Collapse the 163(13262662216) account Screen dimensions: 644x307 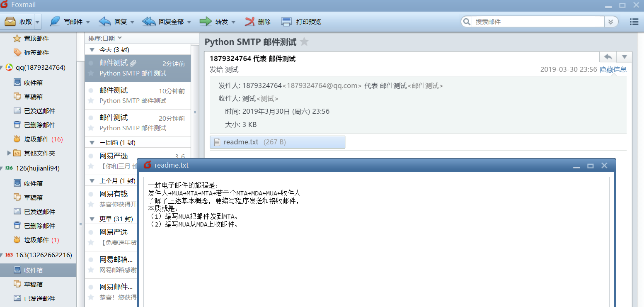click(x=2, y=255)
